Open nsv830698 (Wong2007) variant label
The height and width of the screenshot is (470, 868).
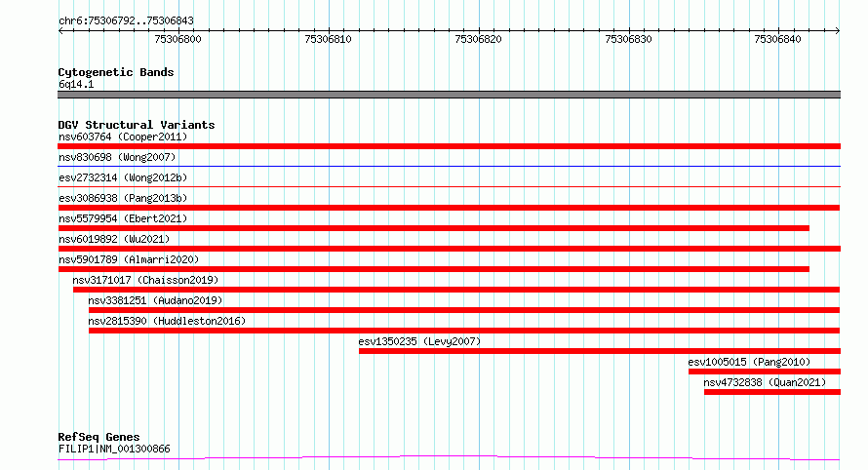click(117, 157)
